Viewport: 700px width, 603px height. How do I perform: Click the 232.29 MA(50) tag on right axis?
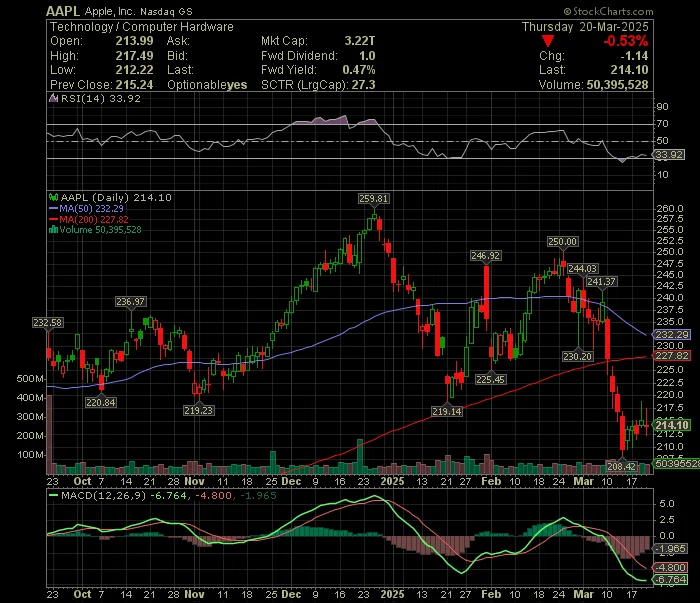point(672,334)
